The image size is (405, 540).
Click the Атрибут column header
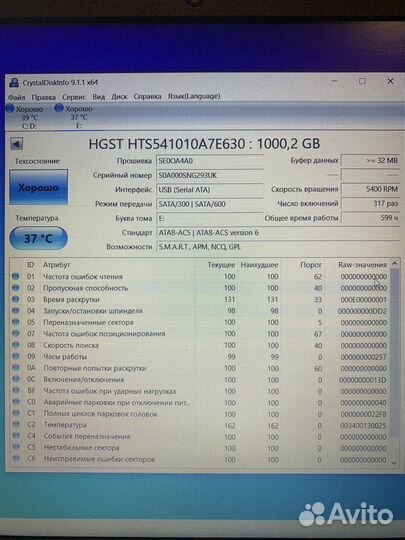[56, 264]
